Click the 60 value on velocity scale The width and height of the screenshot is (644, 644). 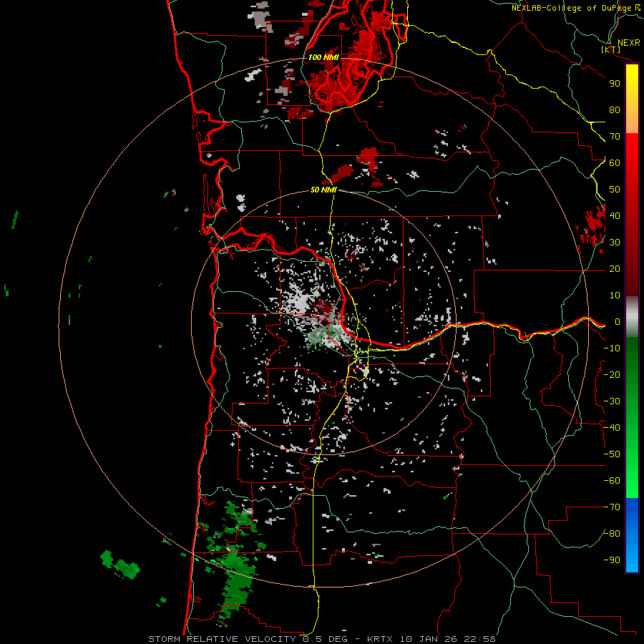[615, 162]
